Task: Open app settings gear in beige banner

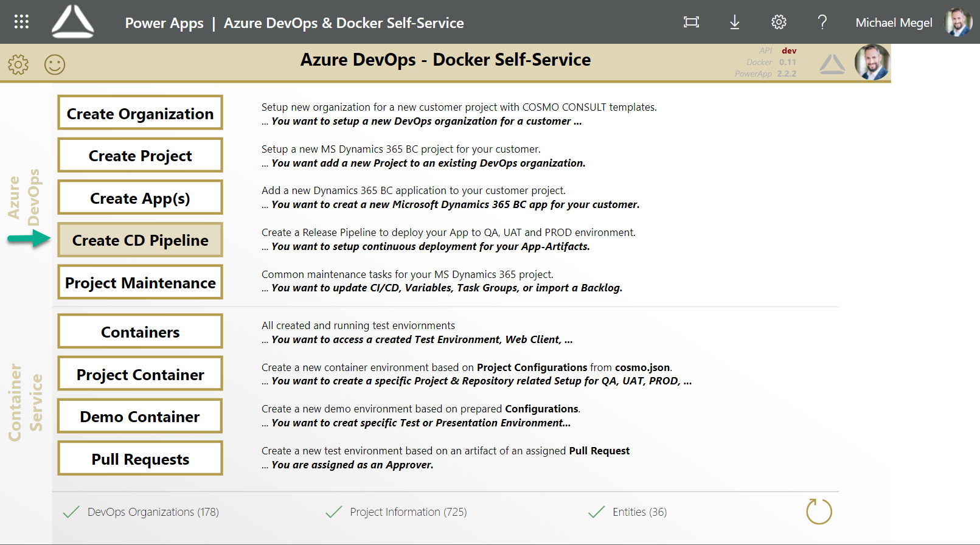Action: 18,64
